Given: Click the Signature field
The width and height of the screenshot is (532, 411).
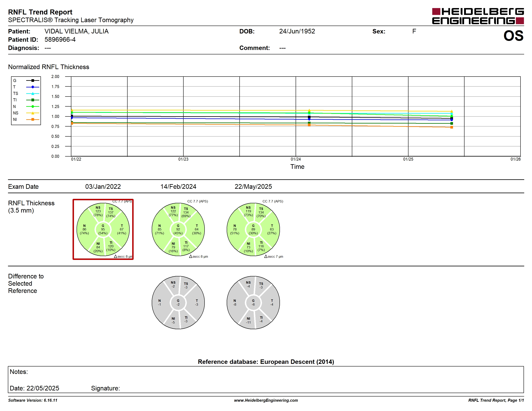Looking at the screenshot, I should [105, 388].
